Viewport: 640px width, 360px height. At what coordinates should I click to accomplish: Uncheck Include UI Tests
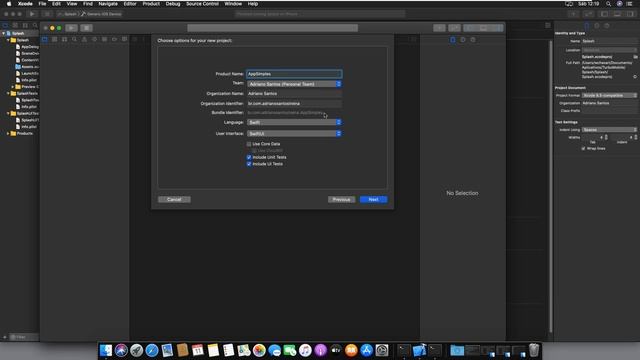249,164
